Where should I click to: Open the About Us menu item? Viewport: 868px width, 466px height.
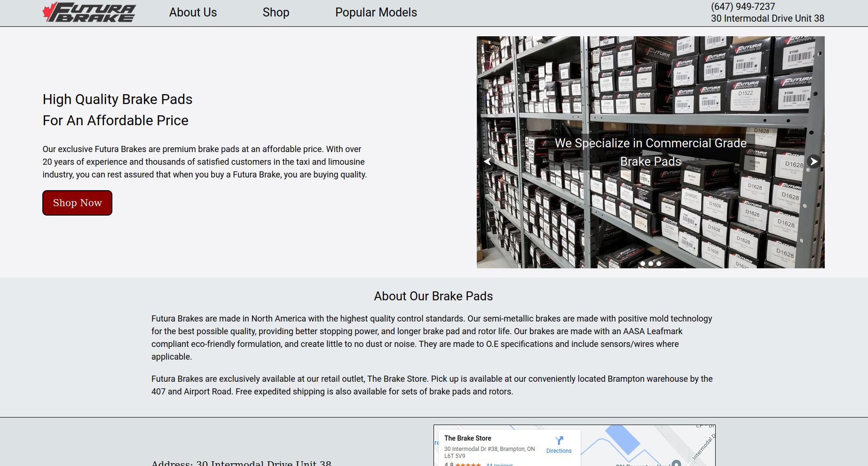click(193, 13)
